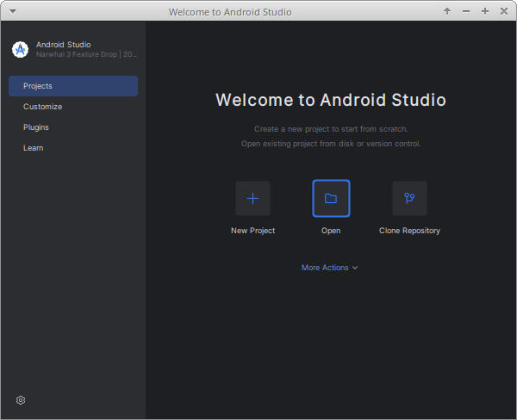The width and height of the screenshot is (517, 420).
Task: Click the 'Open existing project from disk' text
Action: click(x=331, y=144)
